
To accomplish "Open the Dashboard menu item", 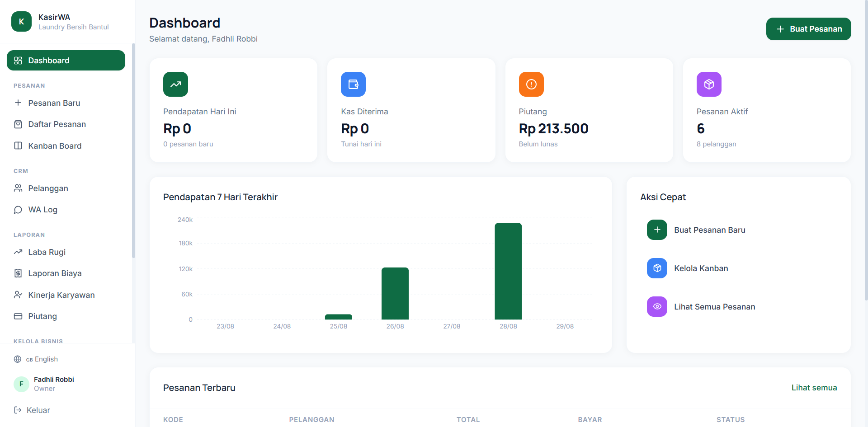I will tap(66, 61).
